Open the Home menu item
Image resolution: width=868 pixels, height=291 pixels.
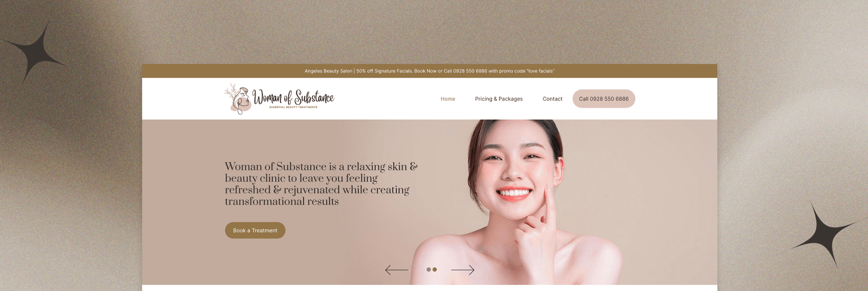(x=448, y=99)
